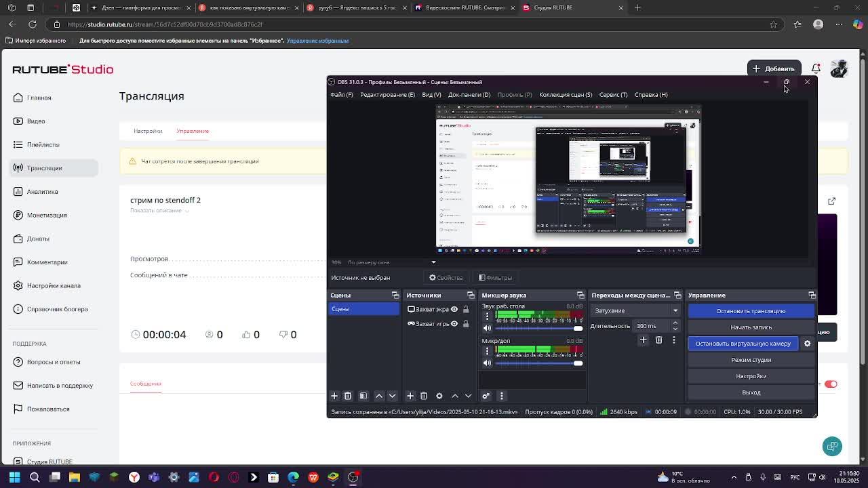The height and width of the screenshot is (488, 868).
Task: Open the Сервис menu in OBS
Action: click(x=613, y=95)
